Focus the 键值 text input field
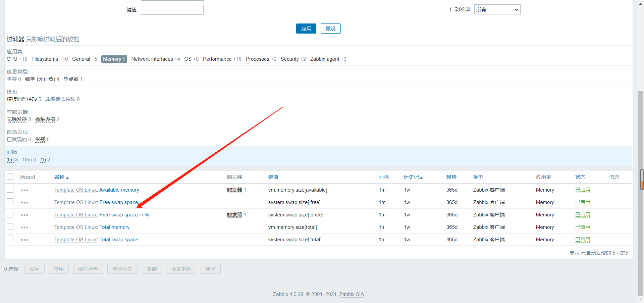This screenshot has width=644, height=303. (x=172, y=10)
